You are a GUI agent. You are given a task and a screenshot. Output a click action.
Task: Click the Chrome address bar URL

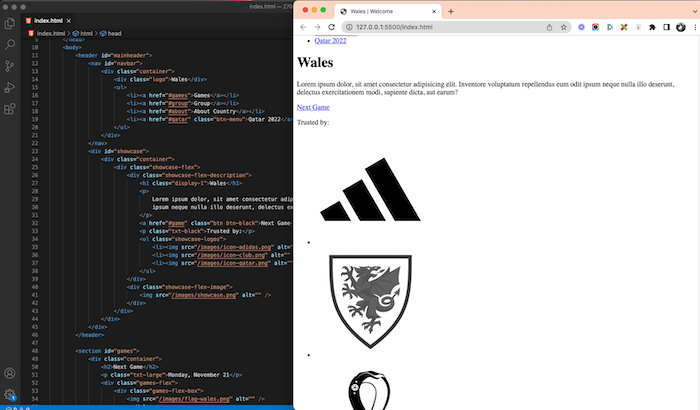[394, 27]
